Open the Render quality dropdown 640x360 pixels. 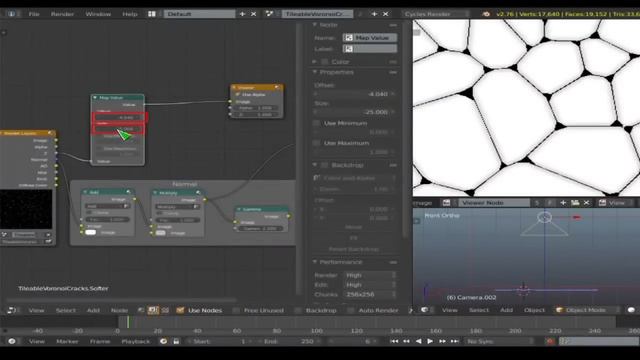(x=370, y=275)
